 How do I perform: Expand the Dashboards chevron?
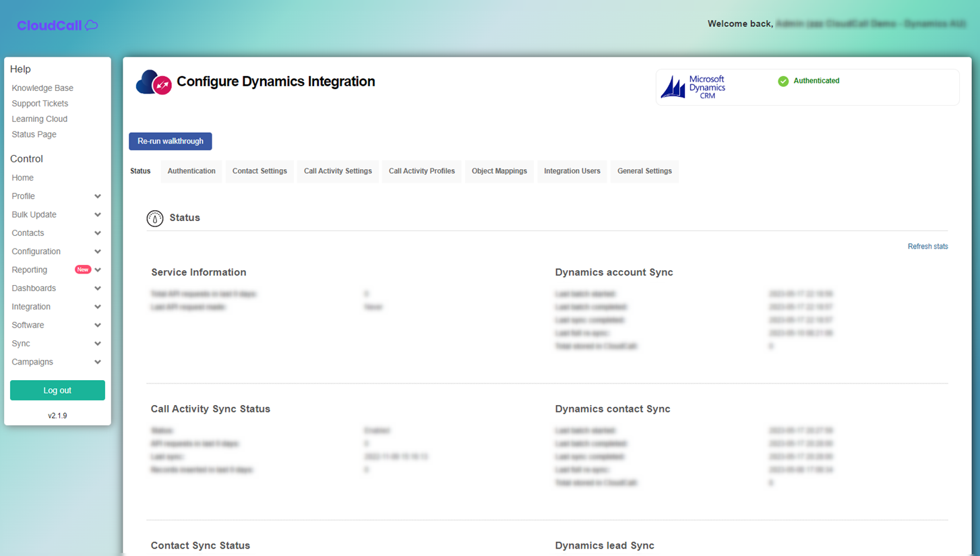(x=98, y=288)
